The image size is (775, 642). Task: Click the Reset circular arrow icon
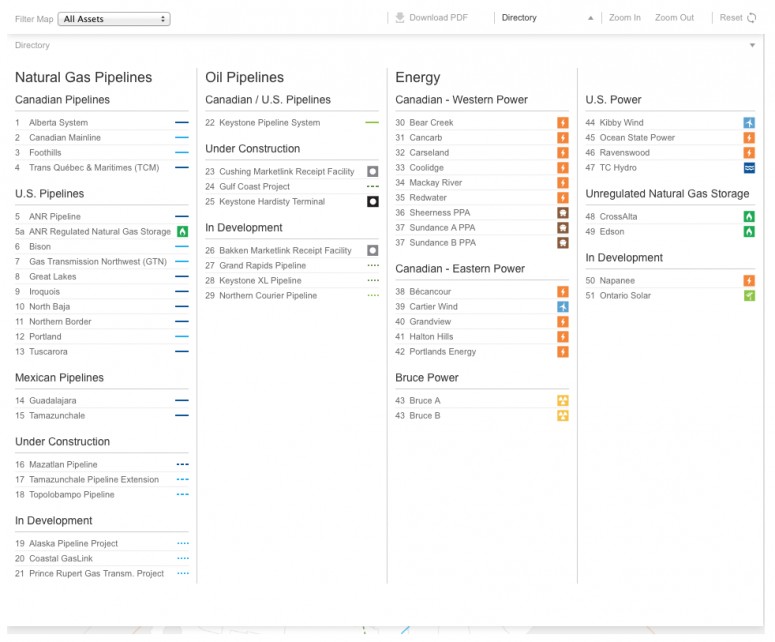(752, 18)
